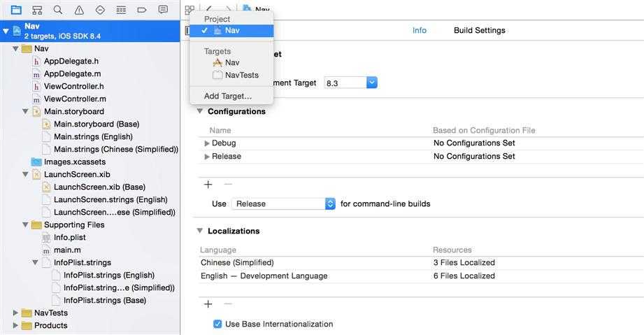
Task: Select Main.strings (English) file
Action: pos(93,137)
